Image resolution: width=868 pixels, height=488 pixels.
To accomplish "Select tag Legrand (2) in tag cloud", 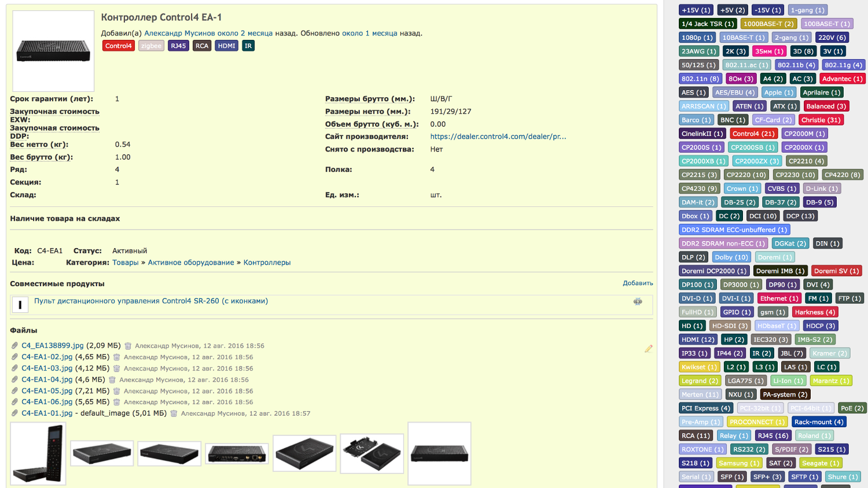I will (700, 380).
